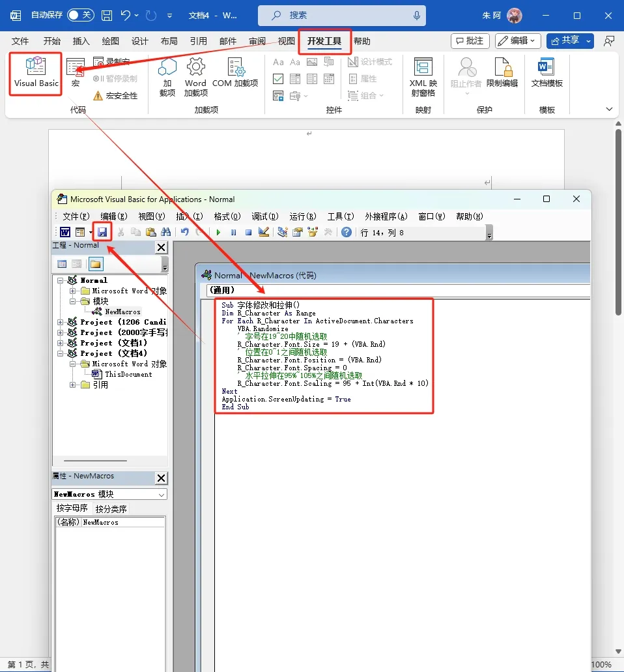
Task: Expand the Project (文档1) tree node
Action: coord(61,343)
